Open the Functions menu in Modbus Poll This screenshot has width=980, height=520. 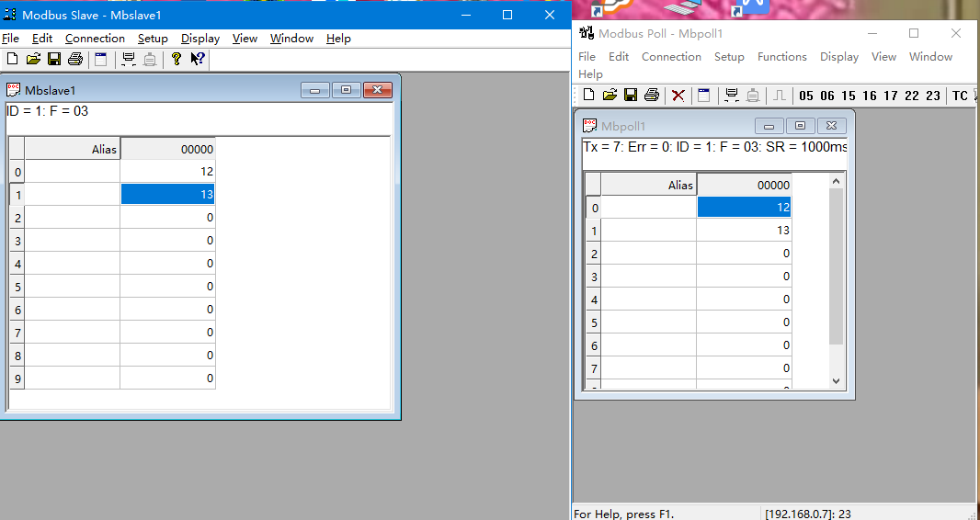[781, 57]
